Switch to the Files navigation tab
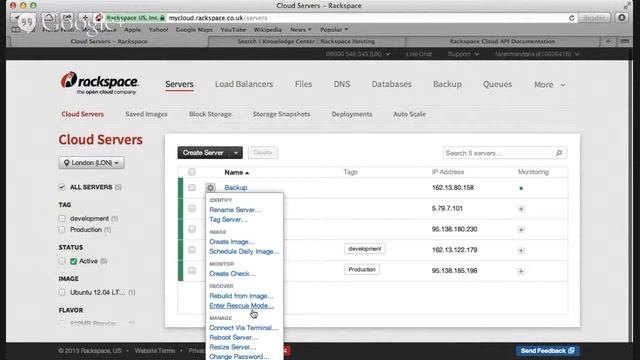This screenshot has height=360, width=640. coord(303,84)
